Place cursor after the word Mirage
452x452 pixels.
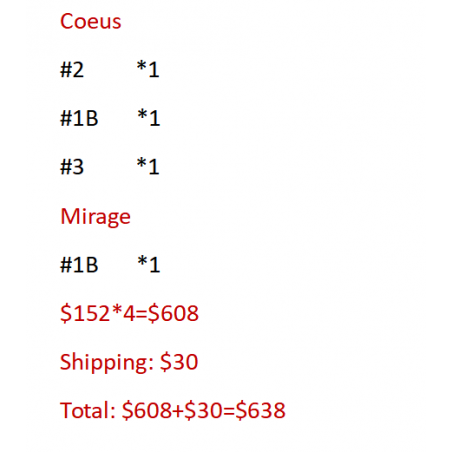(x=131, y=217)
